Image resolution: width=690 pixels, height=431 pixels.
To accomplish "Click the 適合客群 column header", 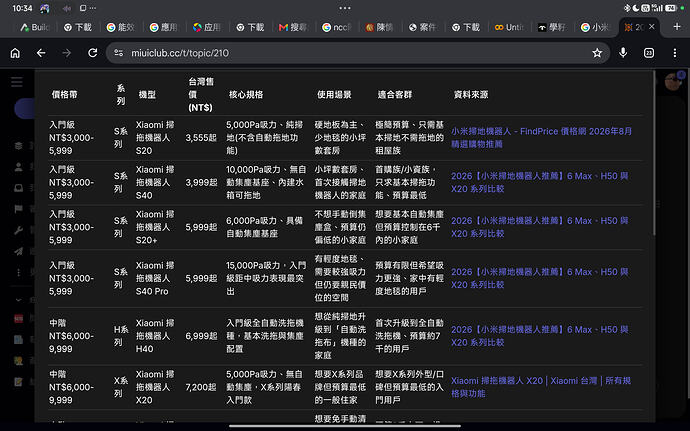I will (x=395, y=94).
